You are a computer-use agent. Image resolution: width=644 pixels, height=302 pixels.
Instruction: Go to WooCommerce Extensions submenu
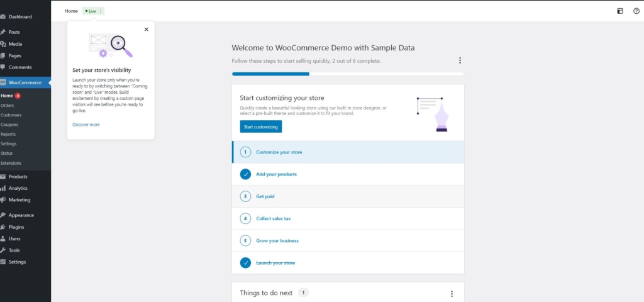[11, 163]
